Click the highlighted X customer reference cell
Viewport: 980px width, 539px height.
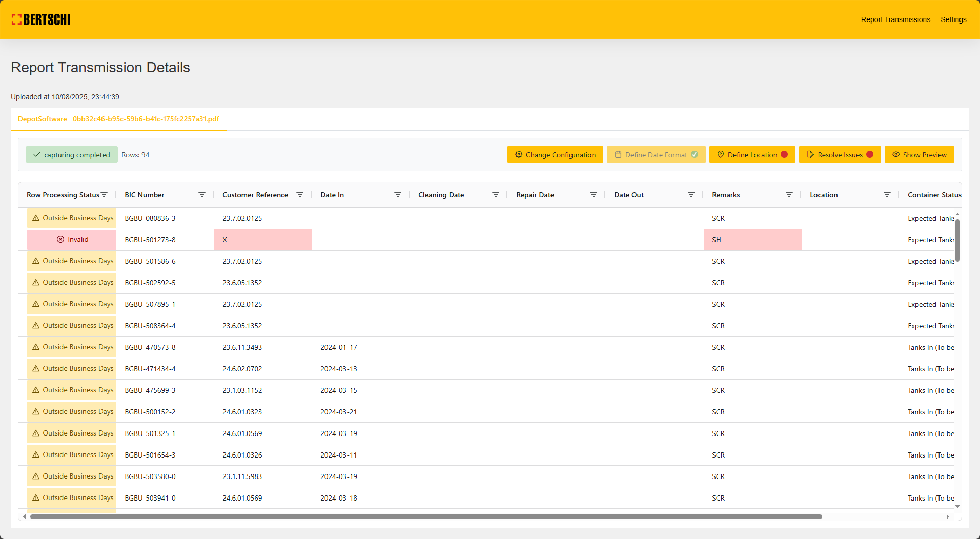coord(263,240)
